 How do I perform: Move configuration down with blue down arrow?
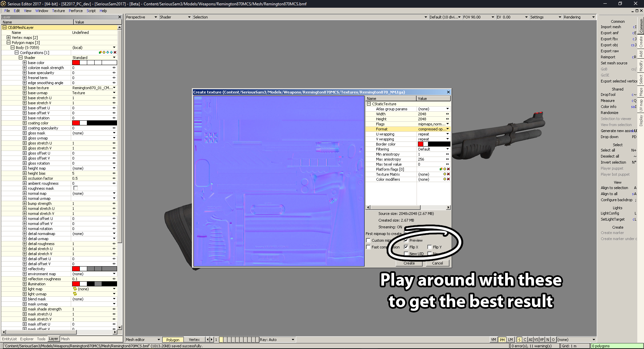pyautogui.click(x=108, y=52)
